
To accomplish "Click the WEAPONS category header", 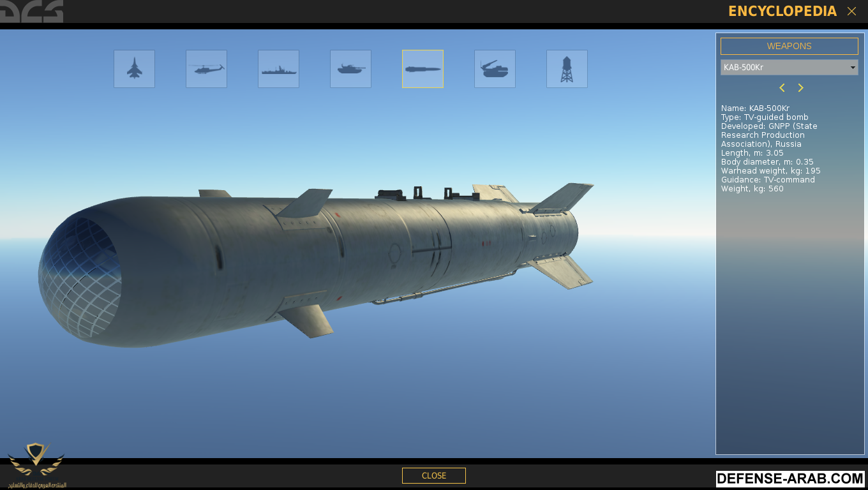I will pyautogui.click(x=789, y=46).
